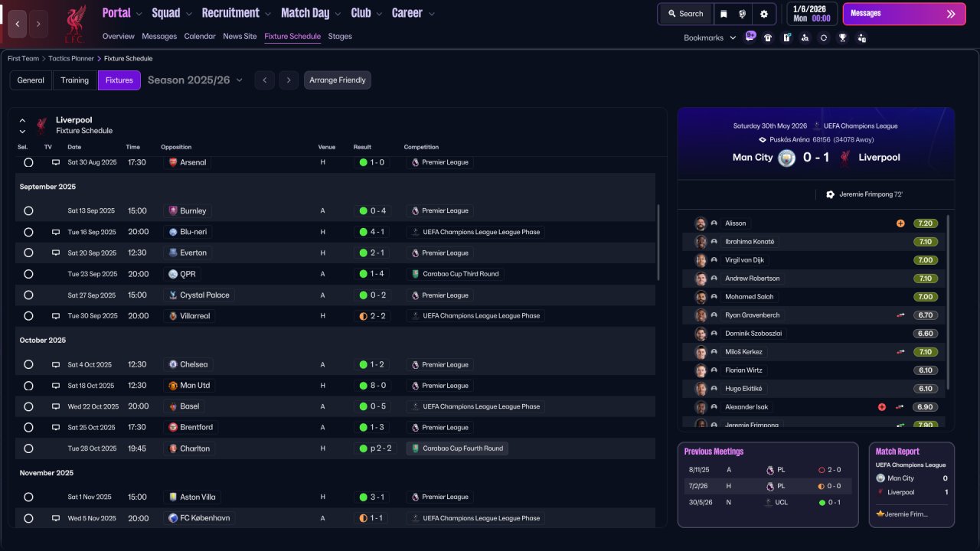Go forward with the right arrow navigation button
This screenshot has height=551, width=980.
coord(38,24)
